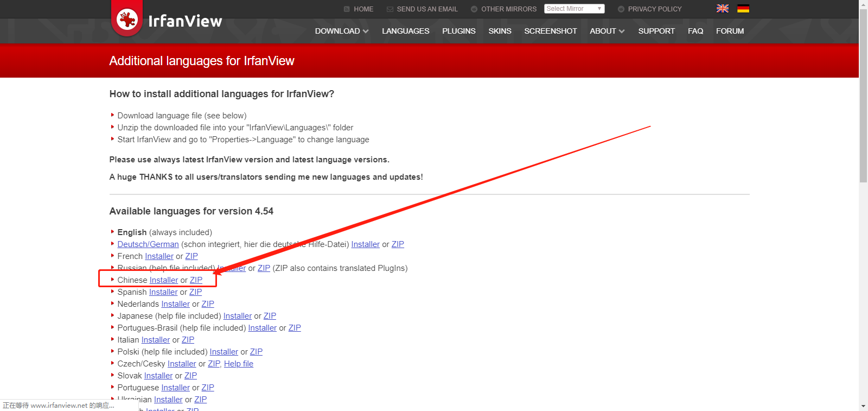Download Spanish Installer
The width and height of the screenshot is (868, 411).
163,292
